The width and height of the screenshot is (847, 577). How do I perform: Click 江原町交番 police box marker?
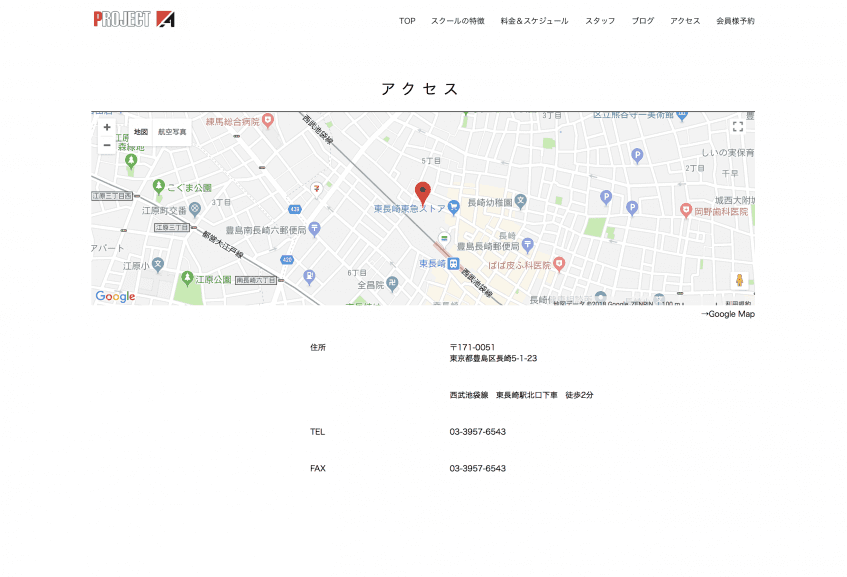(x=194, y=209)
